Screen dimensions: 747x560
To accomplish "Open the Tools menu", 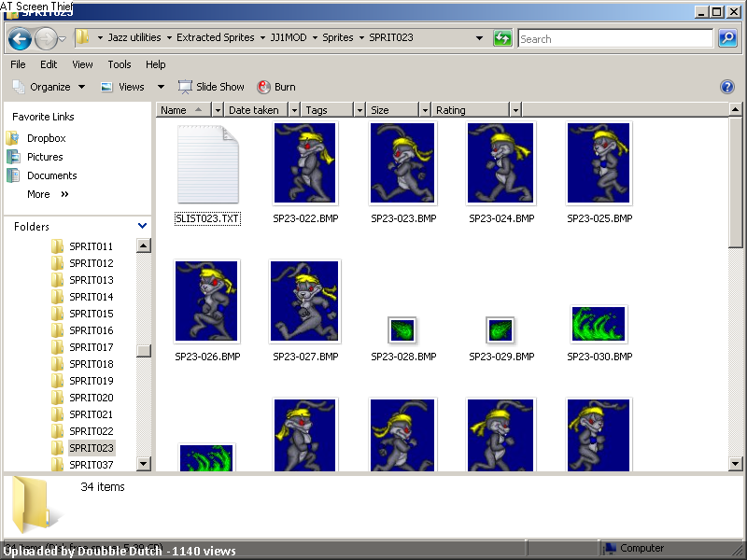I will pyautogui.click(x=120, y=64).
